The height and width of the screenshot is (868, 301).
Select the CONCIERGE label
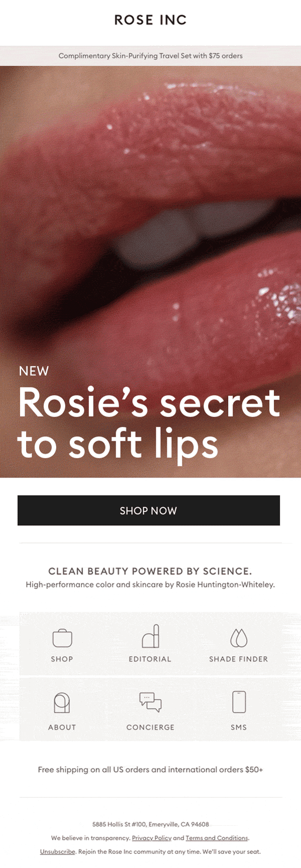coord(150,728)
